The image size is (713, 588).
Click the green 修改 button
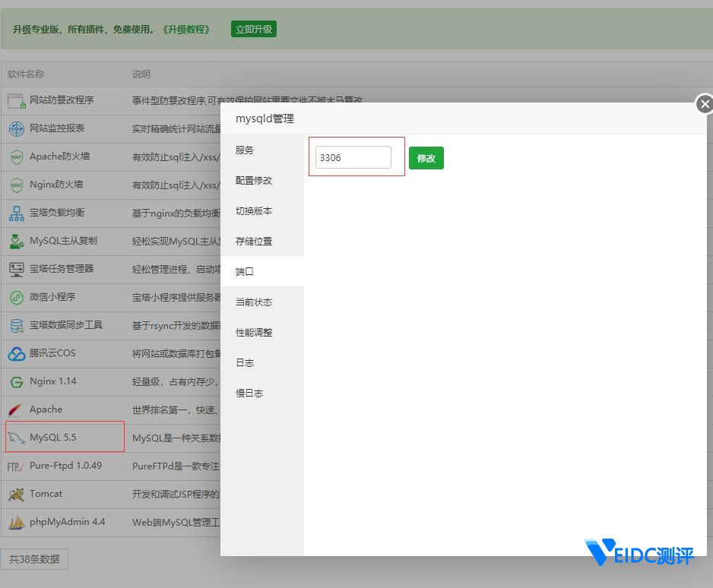coord(426,158)
